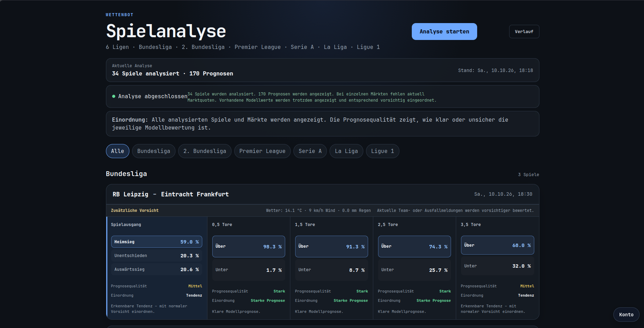644x328 pixels.
Task: Click the Zusätzliche Vorsicht label
Action: (135, 210)
